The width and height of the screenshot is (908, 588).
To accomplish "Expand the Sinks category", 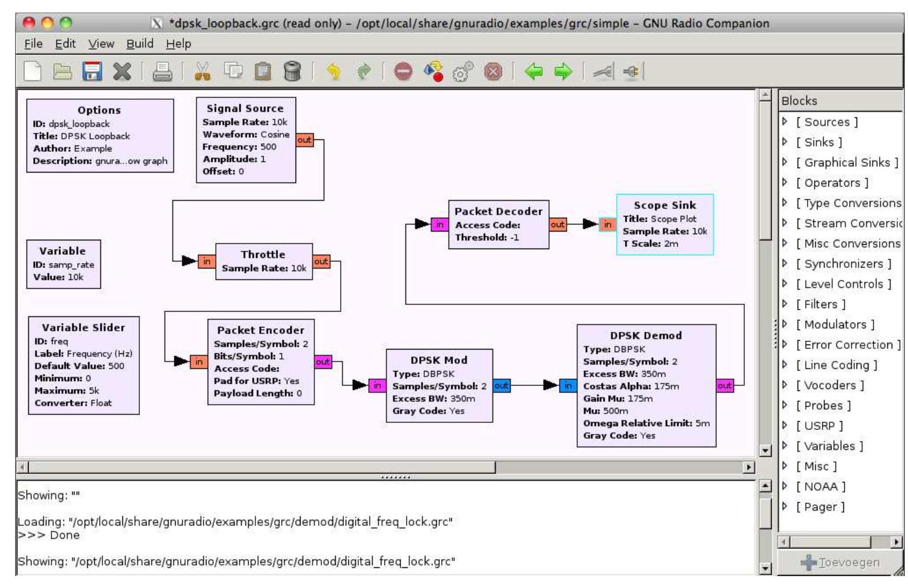I will pyautogui.click(x=784, y=142).
